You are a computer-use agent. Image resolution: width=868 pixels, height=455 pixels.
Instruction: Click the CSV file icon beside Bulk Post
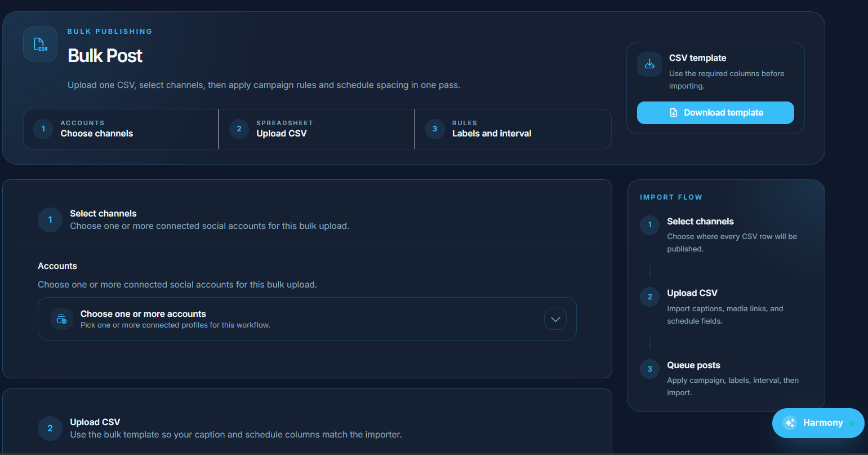[40, 44]
